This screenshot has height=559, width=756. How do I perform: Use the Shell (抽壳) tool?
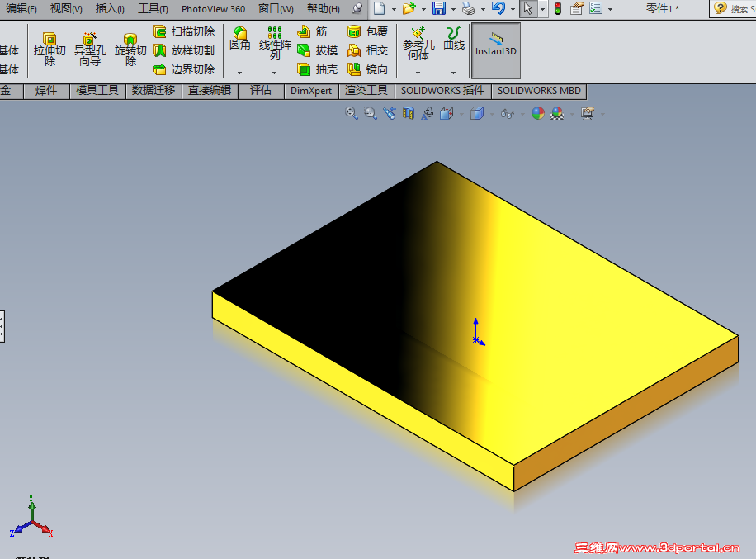point(317,69)
